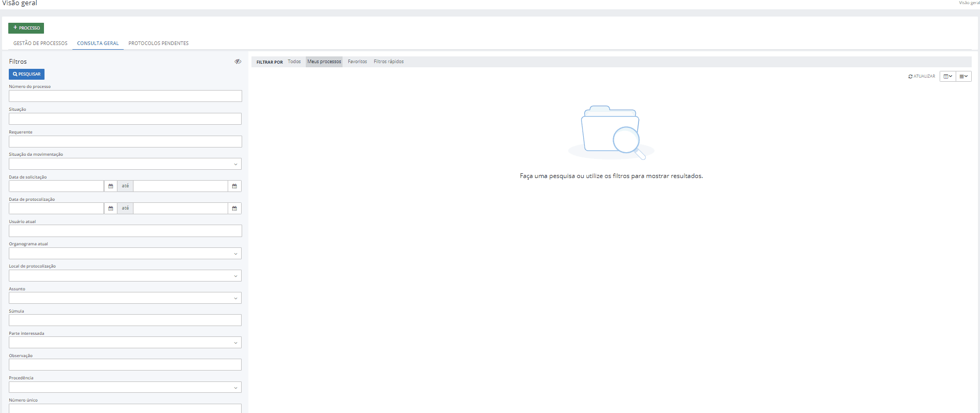Expand the Organograma atual dropdown
The width and height of the screenshot is (980, 413).
click(x=125, y=254)
